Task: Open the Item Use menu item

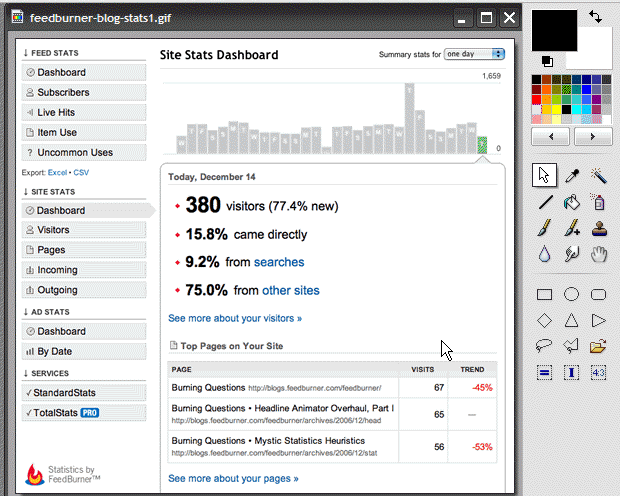Action: point(84,133)
